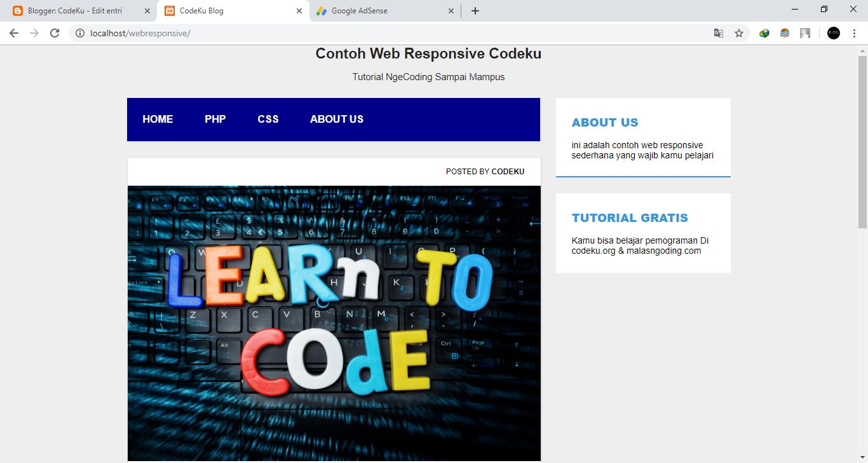Click the address bar URL field
This screenshot has height=463, width=868.
[254, 32]
